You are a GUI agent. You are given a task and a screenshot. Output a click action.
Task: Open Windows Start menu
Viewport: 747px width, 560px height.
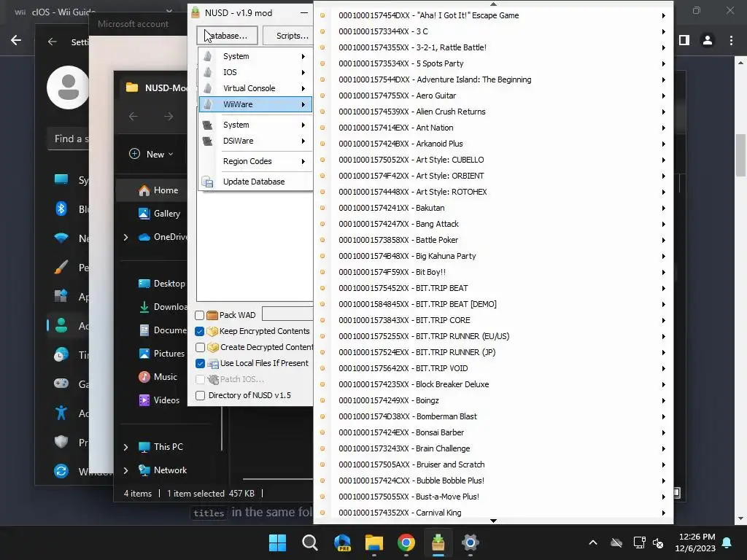(277, 542)
